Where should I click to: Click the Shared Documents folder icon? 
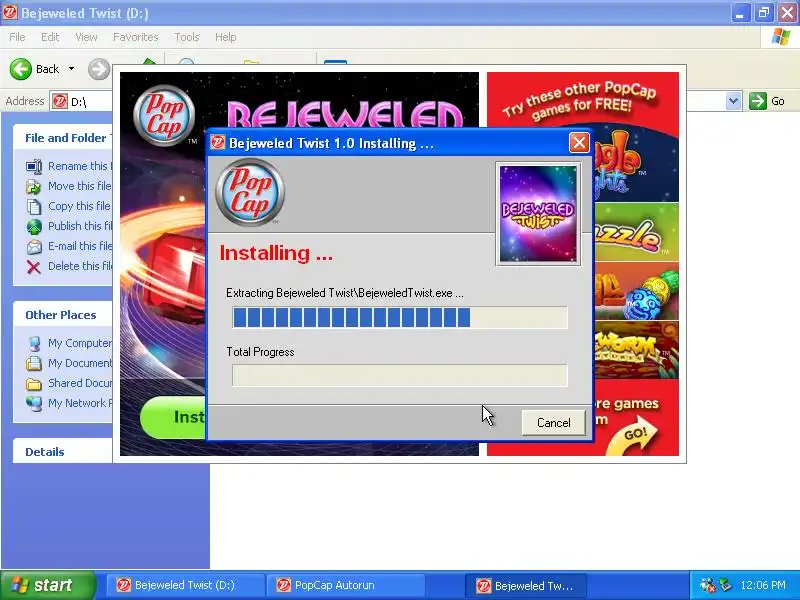[x=34, y=384]
